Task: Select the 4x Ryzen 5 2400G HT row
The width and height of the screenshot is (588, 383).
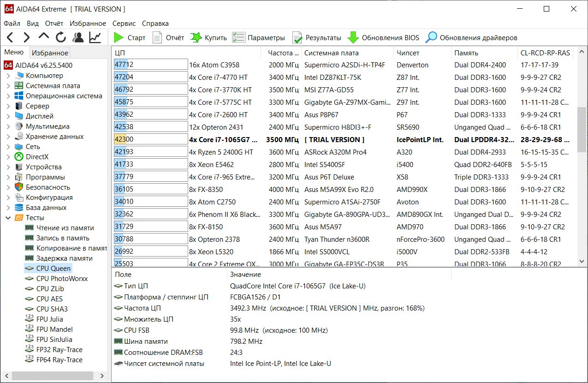Action: (x=344, y=152)
